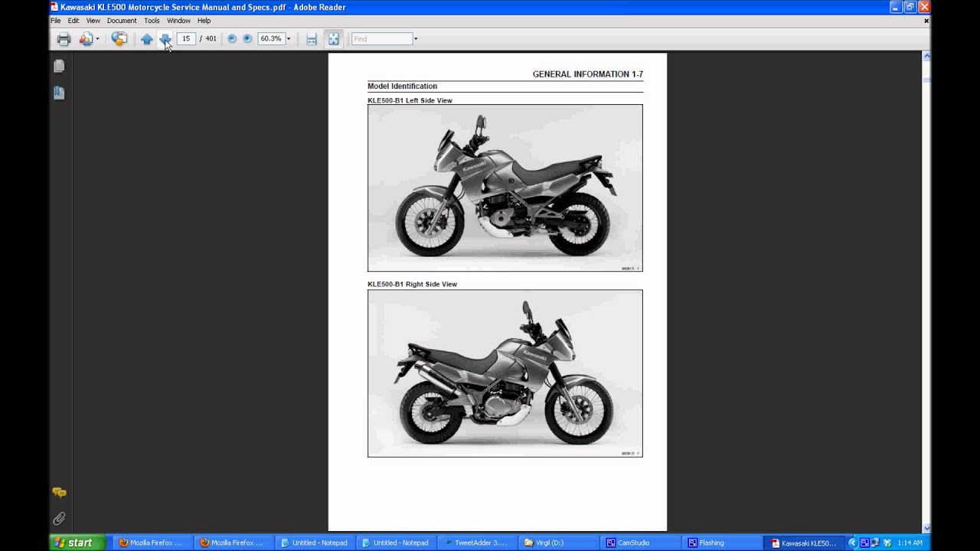Viewport: 980px width, 551px height.
Task: Click the KLE500-B1 right side view photo
Action: (505, 373)
